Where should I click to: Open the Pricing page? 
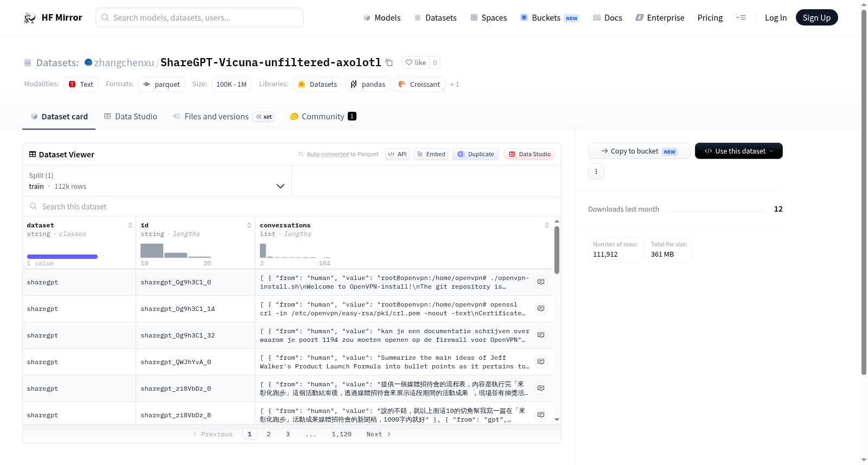[710, 18]
